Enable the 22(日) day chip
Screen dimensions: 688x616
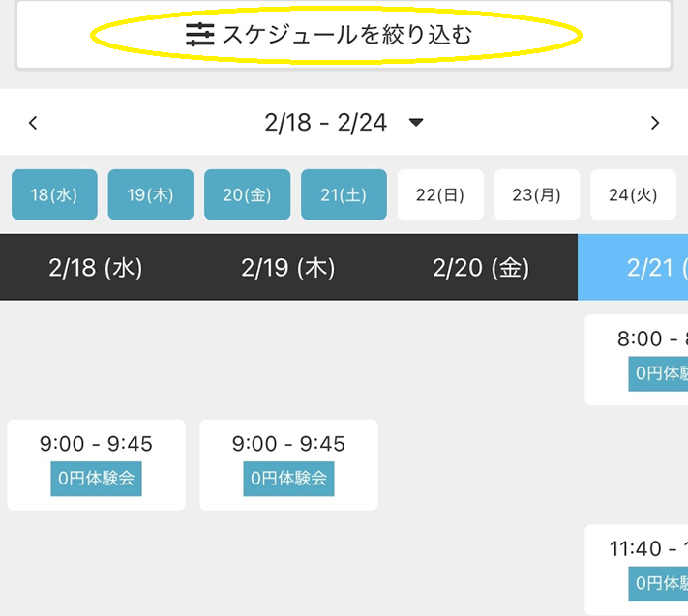tap(440, 194)
